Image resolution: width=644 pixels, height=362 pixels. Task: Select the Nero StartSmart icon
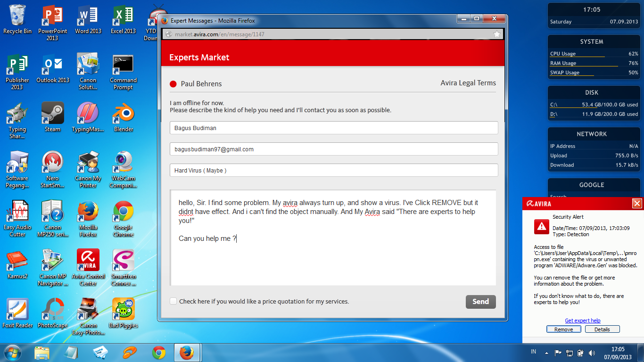coord(52,170)
